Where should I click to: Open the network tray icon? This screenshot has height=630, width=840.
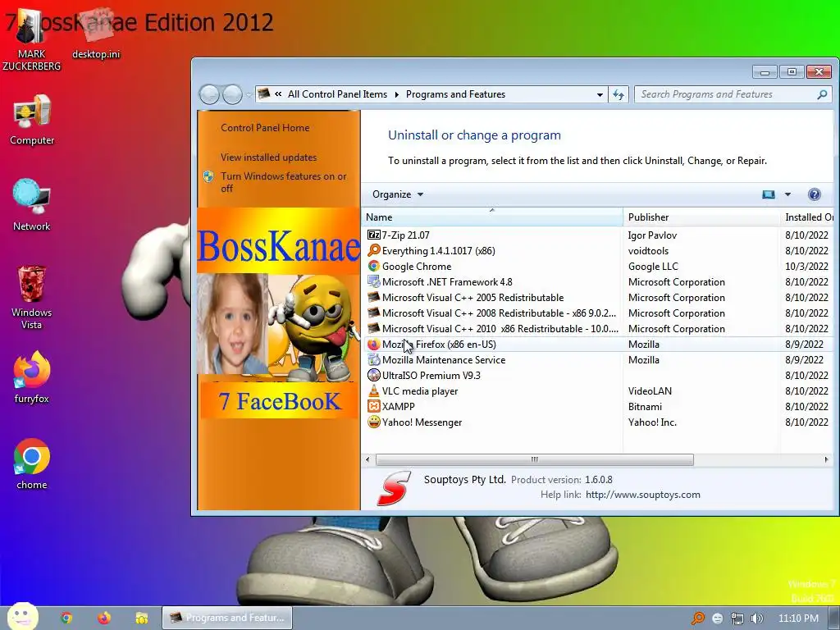pyautogui.click(x=737, y=619)
